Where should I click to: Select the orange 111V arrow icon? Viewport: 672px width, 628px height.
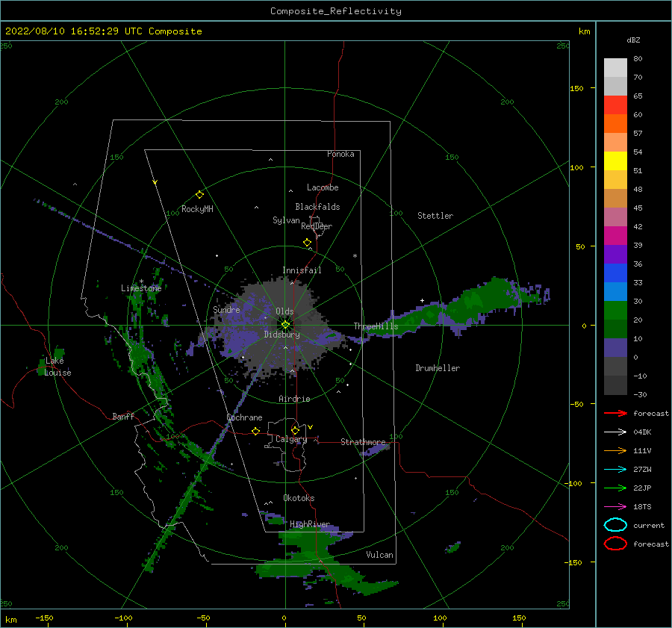pyautogui.click(x=615, y=450)
